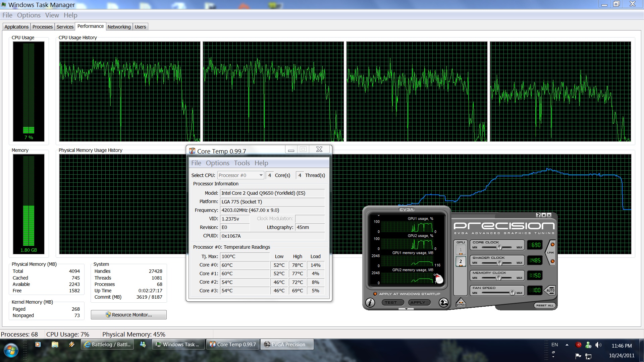Show hidden tray icons arrow
This screenshot has height=362, width=644.
tap(567, 345)
